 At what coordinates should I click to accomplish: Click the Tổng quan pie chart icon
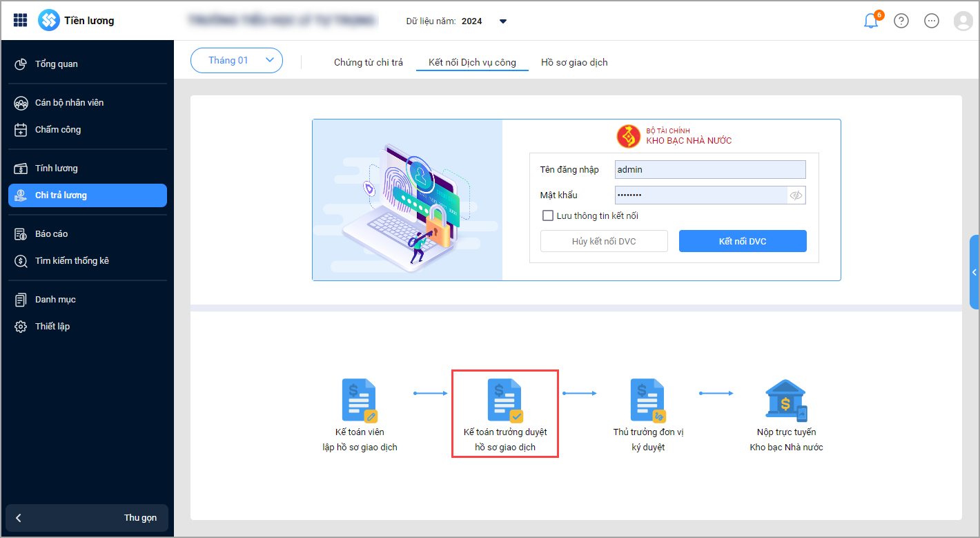pos(21,64)
